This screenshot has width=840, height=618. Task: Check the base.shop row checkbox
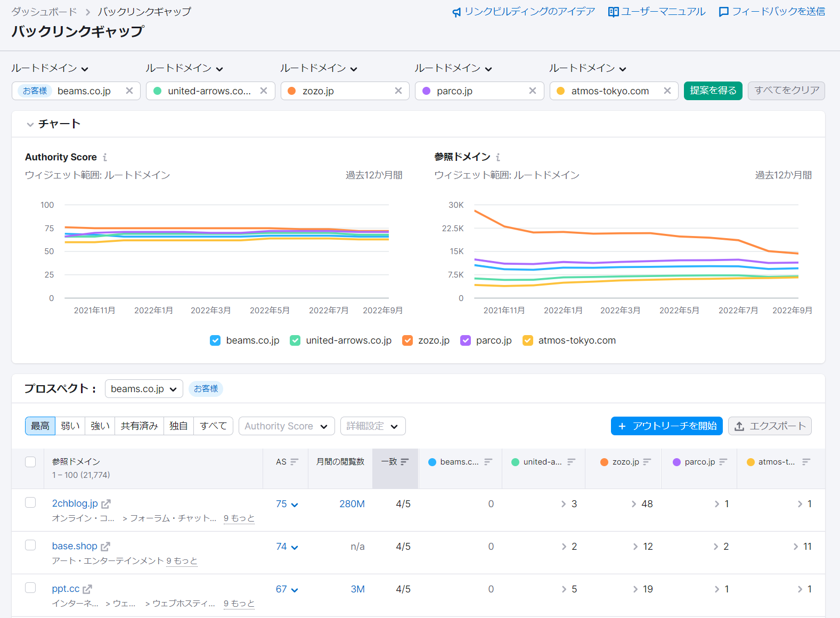(30, 545)
